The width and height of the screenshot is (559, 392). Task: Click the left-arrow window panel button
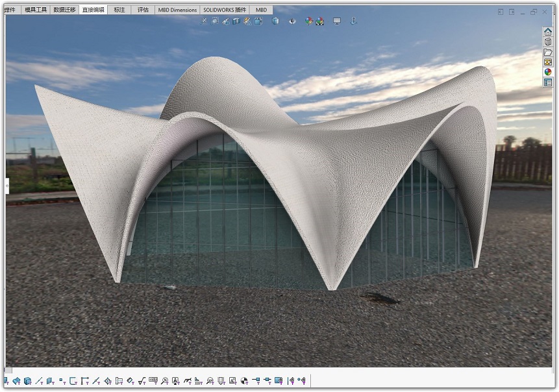click(501, 12)
